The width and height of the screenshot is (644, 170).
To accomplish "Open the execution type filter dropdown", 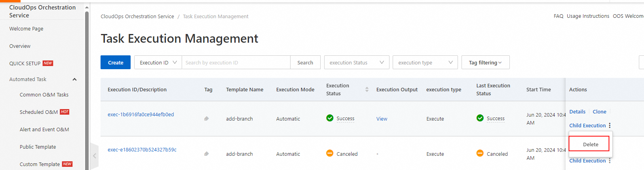I will pos(425,62).
